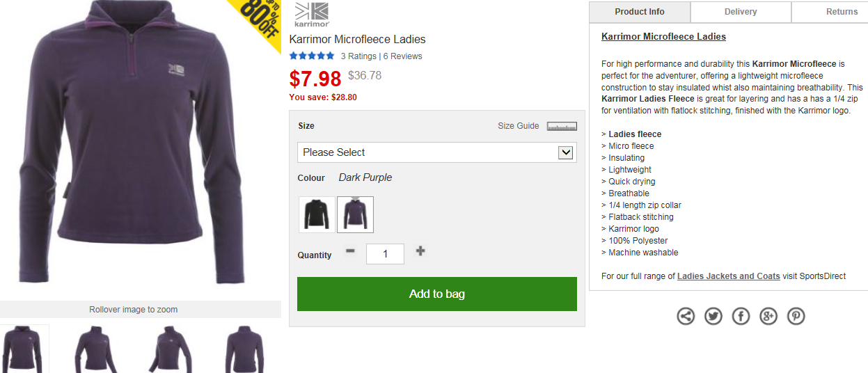
Task: Switch to the Delivery tab
Action: point(741,12)
